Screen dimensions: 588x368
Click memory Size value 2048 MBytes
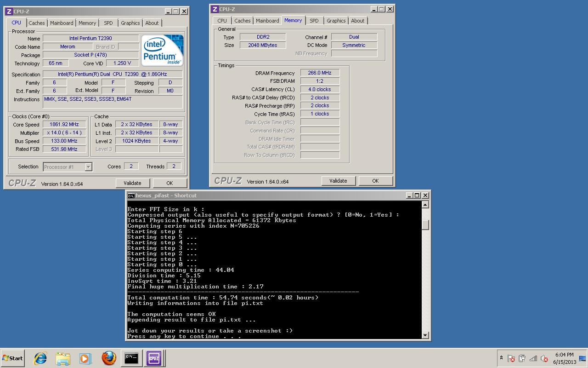tap(263, 45)
